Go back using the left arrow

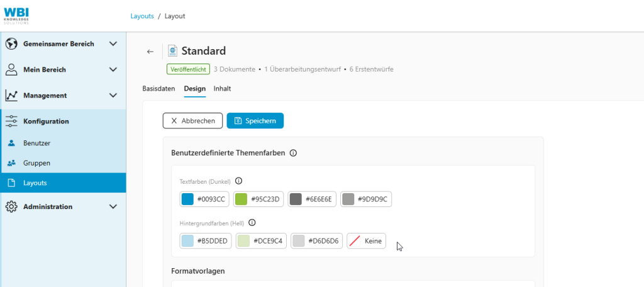click(x=150, y=52)
